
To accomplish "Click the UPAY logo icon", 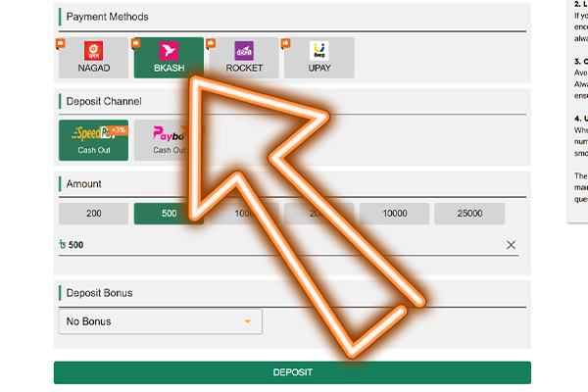I will point(319,51).
